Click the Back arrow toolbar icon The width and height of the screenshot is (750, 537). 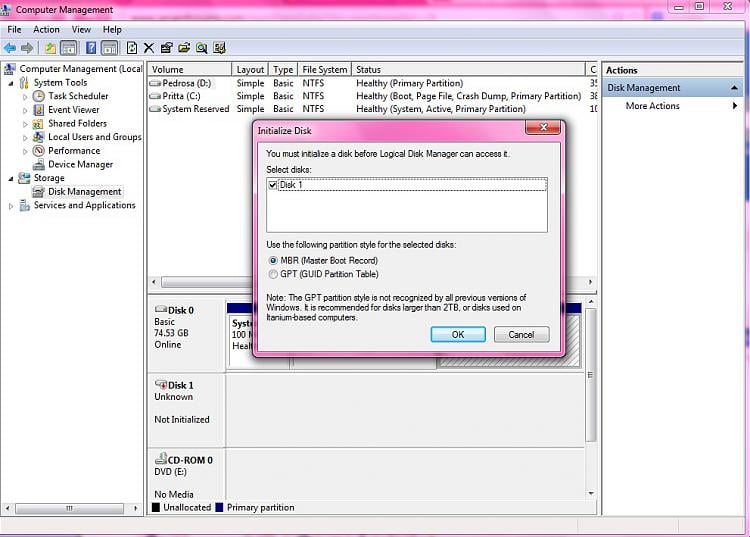click(x=10, y=48)
